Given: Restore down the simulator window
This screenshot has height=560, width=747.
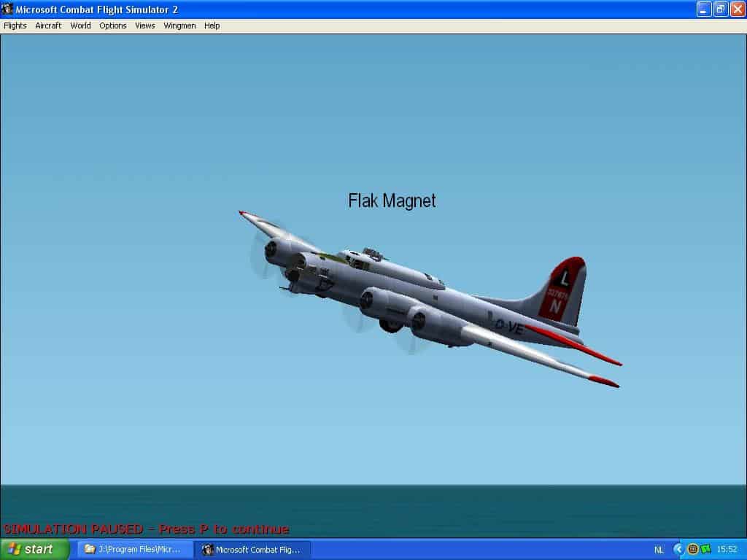Looking at the screenshot, I should (721, 9).
